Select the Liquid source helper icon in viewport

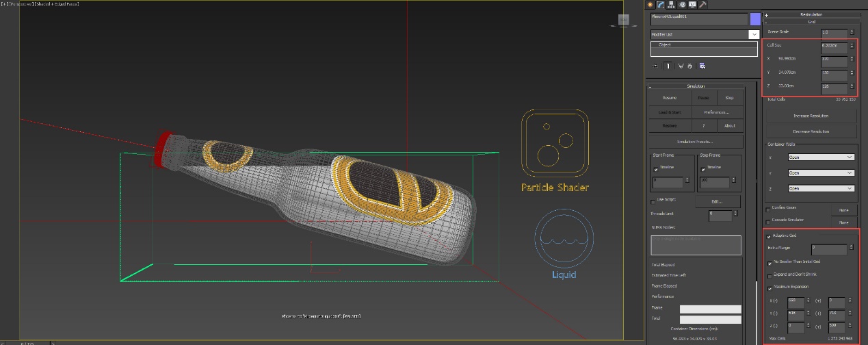(564, 237)
